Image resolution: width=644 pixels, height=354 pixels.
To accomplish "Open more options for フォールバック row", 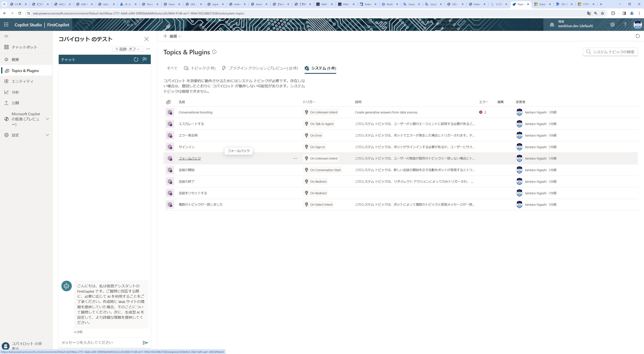I will click(295, 158).
